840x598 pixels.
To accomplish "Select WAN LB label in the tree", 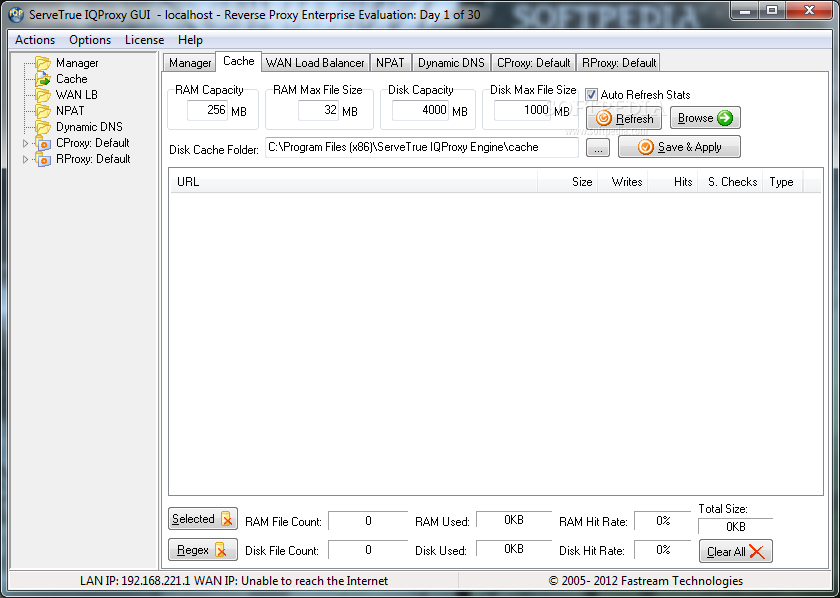I will pos(77,95).
